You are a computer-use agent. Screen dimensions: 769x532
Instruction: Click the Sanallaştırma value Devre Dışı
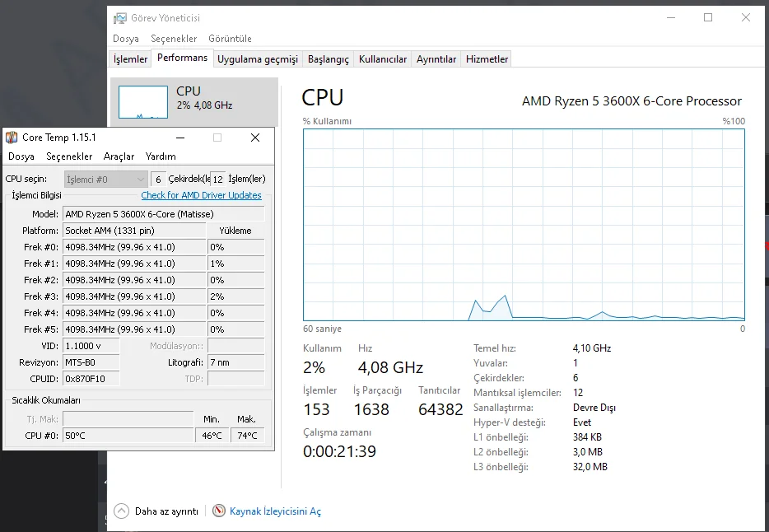click(x=594, y=408)
